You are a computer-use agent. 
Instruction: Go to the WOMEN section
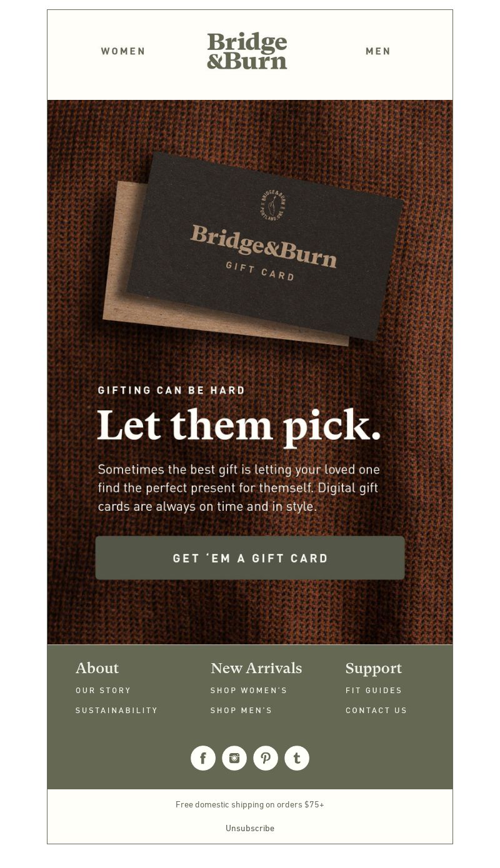click(123, 51)
